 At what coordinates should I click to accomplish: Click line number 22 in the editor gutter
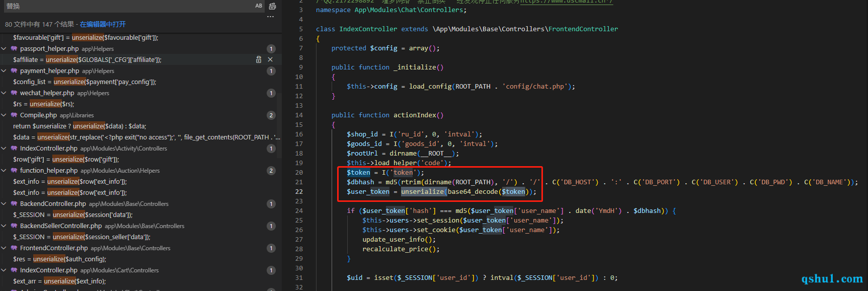pyautogui.click(x=299, y=191)
